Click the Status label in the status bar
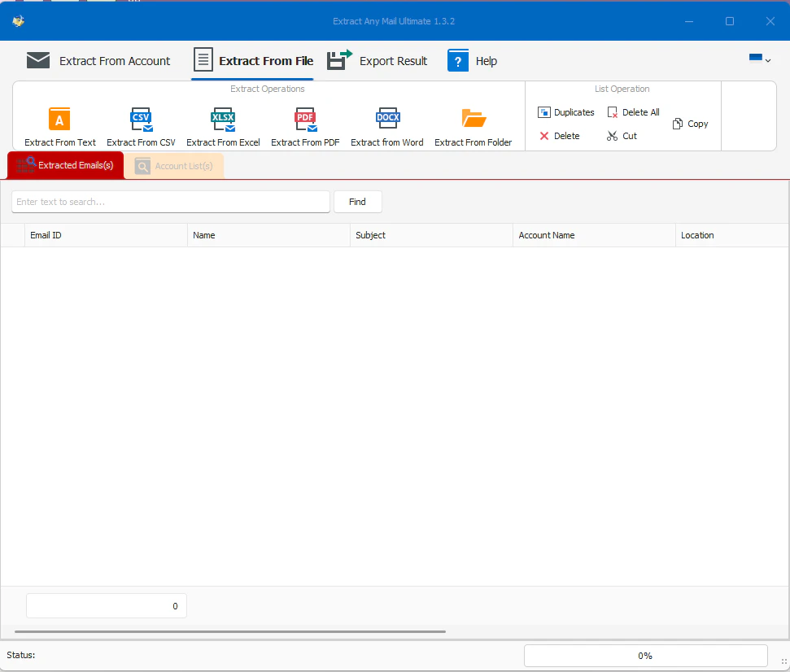This screenshot has width=790, height=672. pyautogui.click(x=20, y=655)
